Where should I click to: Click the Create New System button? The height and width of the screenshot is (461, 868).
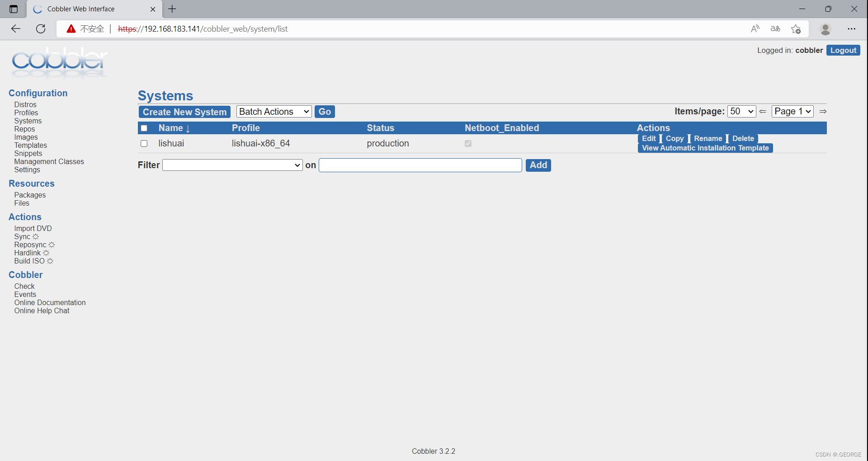coord(184,112)
